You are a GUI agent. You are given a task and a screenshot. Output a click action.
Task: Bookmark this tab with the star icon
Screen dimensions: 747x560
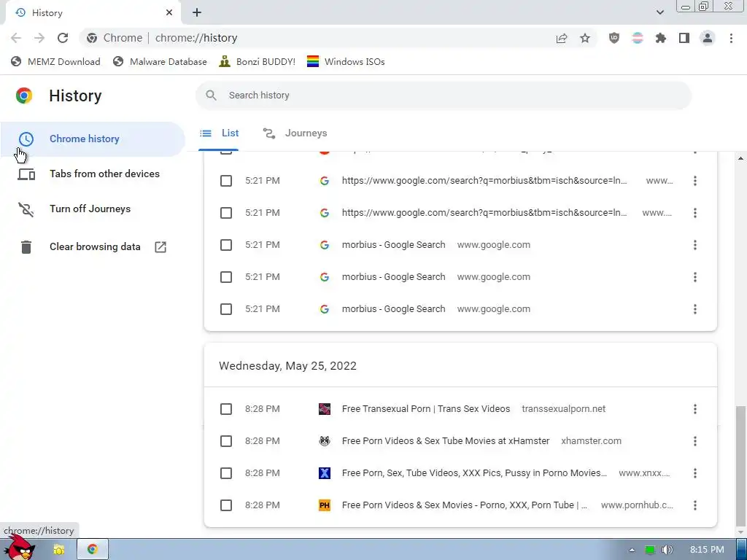[x=585, y=38]
